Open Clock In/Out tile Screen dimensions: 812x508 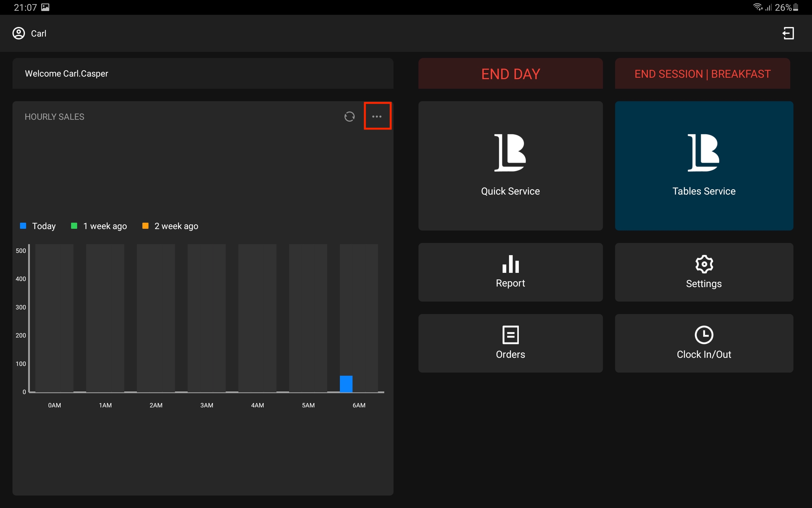704,343
